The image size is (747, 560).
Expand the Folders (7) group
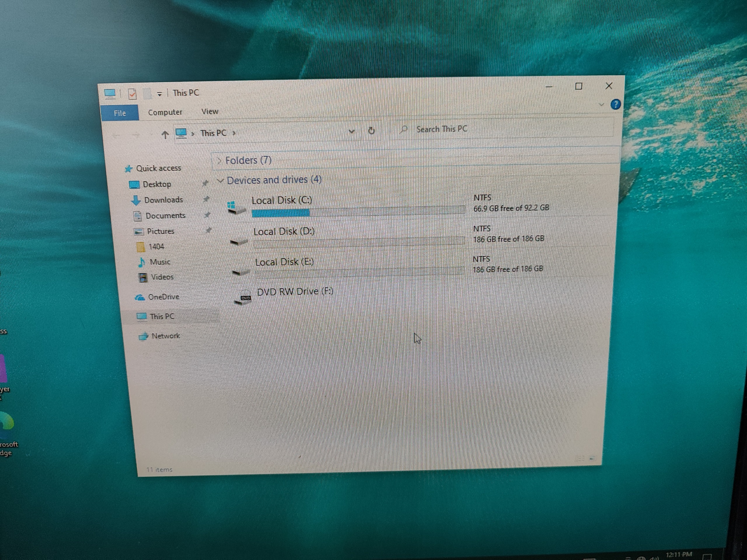[x=219, y=160]
